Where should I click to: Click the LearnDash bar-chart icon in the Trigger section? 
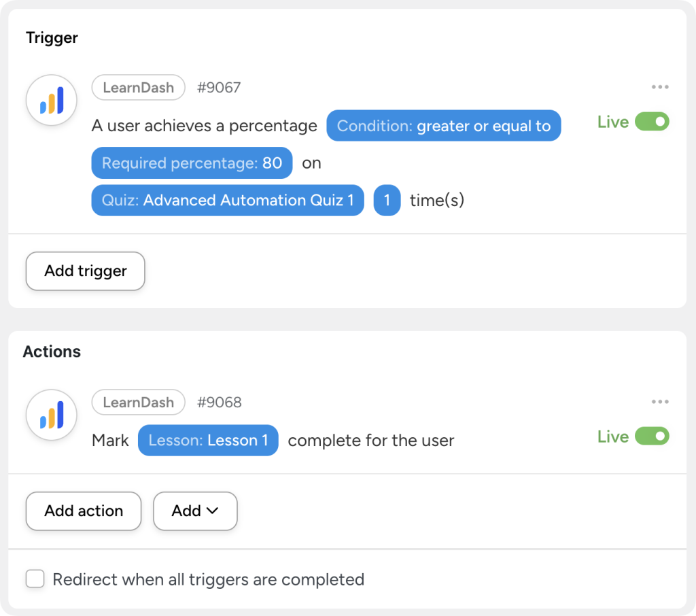51,99
